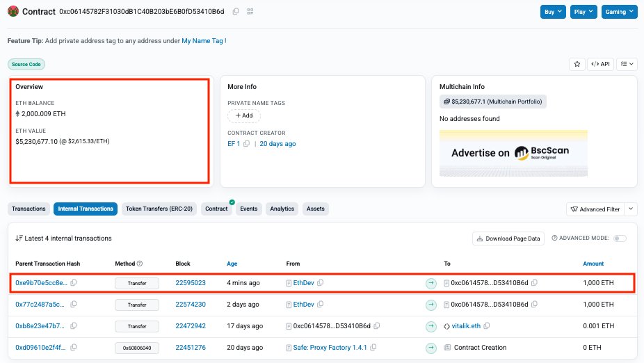The height and width of the screenshot is (363, 644).
Task: Open Safe: Proxy Factory 1.4.1 link
Action: point(330,348)
